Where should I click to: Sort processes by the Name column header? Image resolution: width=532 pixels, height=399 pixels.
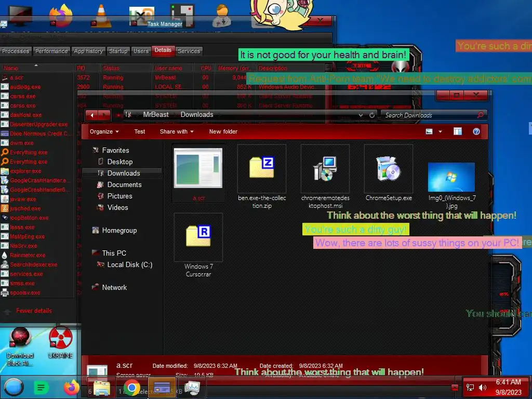pyautogui.click(x=37, y=68)
